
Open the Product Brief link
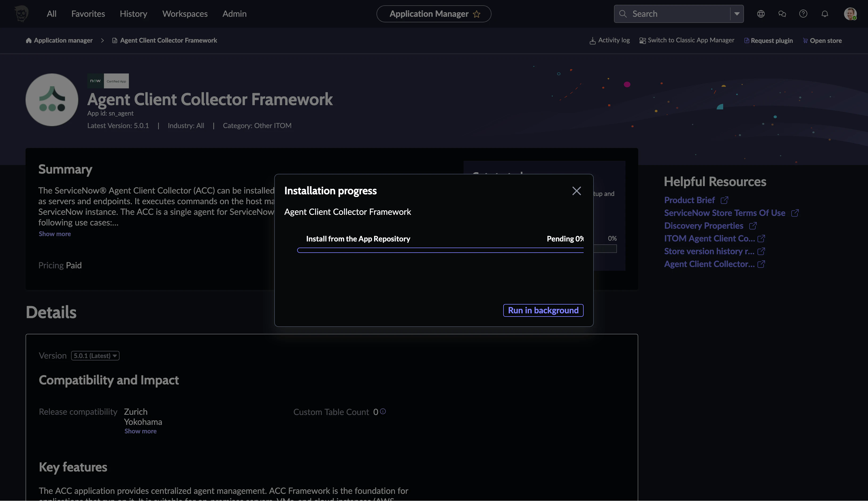tap(689, 200)
